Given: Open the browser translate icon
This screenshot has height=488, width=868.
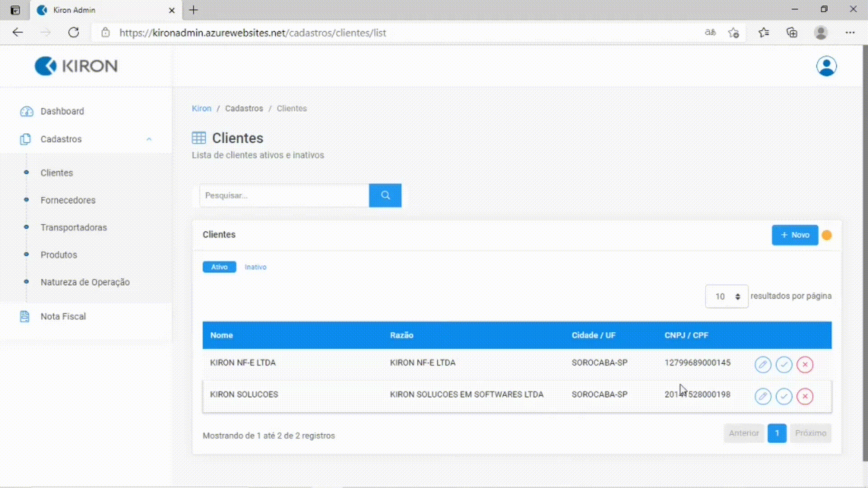Looking at the screenshot, I should tap(710, 33).
